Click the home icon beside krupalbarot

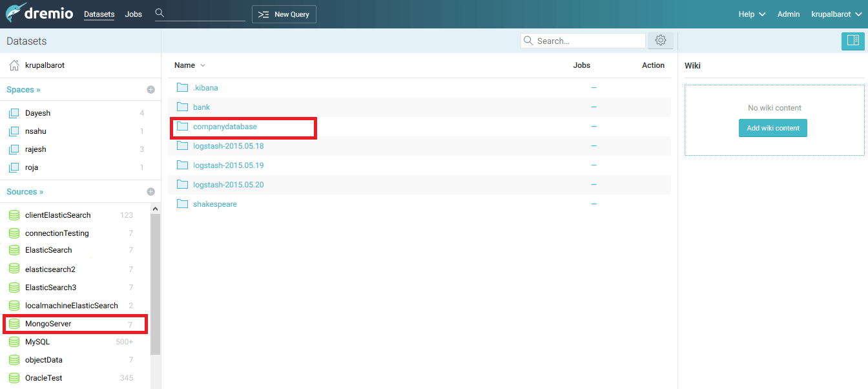pos(14,65)
